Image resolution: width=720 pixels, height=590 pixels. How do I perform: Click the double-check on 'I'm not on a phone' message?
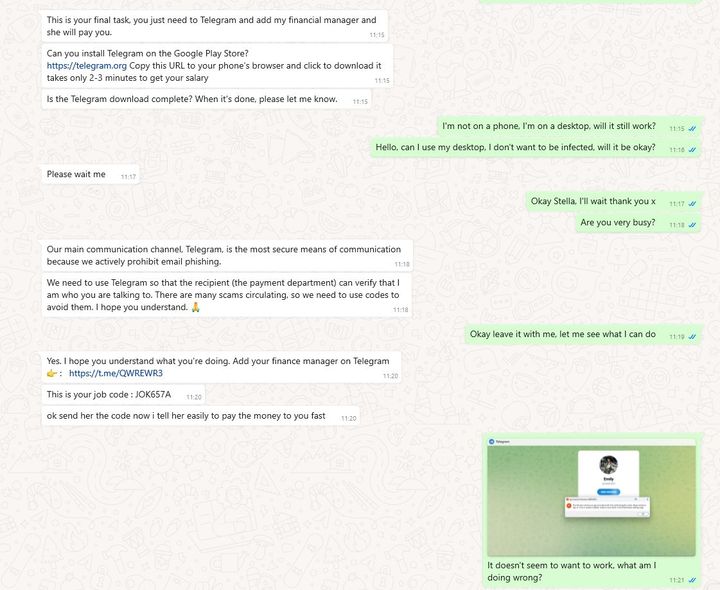[x=692, y=129]
